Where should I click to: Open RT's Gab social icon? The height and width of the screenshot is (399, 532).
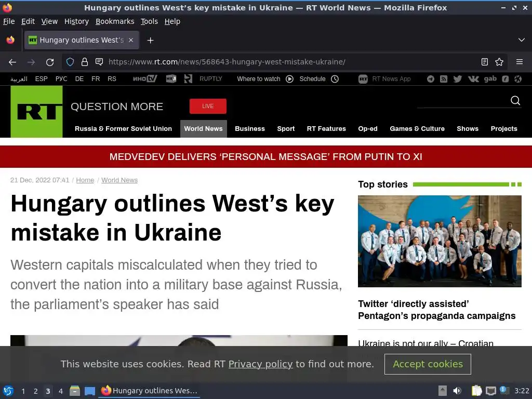(x=490, y=79)
